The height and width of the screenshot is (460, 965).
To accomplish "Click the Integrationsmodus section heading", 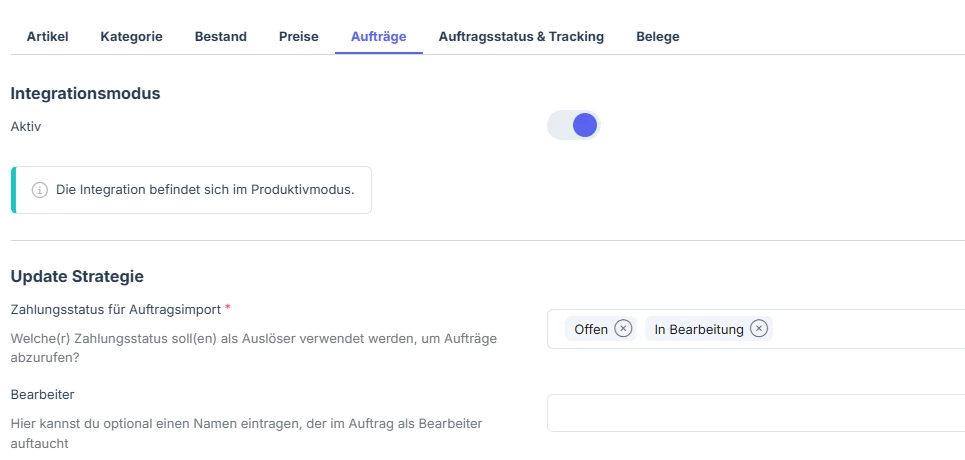I will point(86,94).
